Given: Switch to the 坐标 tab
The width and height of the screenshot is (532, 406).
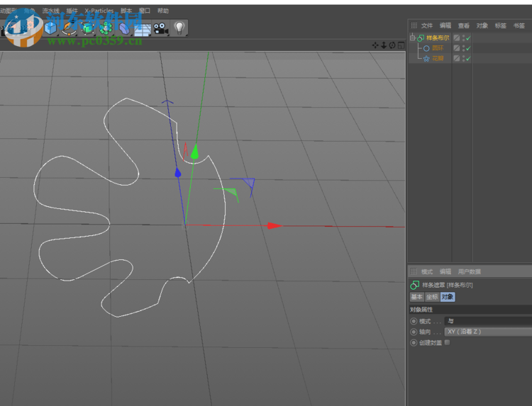Looking at the screenshot, I should (432, 297).
